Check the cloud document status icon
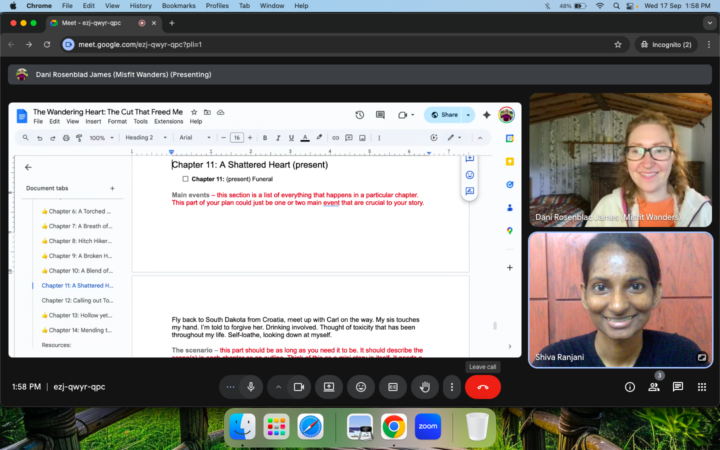 [221, 112]
